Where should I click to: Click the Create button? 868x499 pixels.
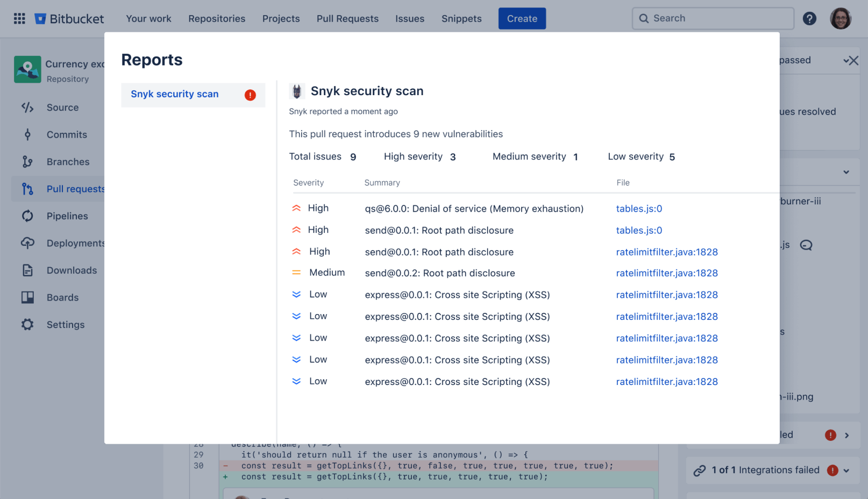click(x=522, y=18)
